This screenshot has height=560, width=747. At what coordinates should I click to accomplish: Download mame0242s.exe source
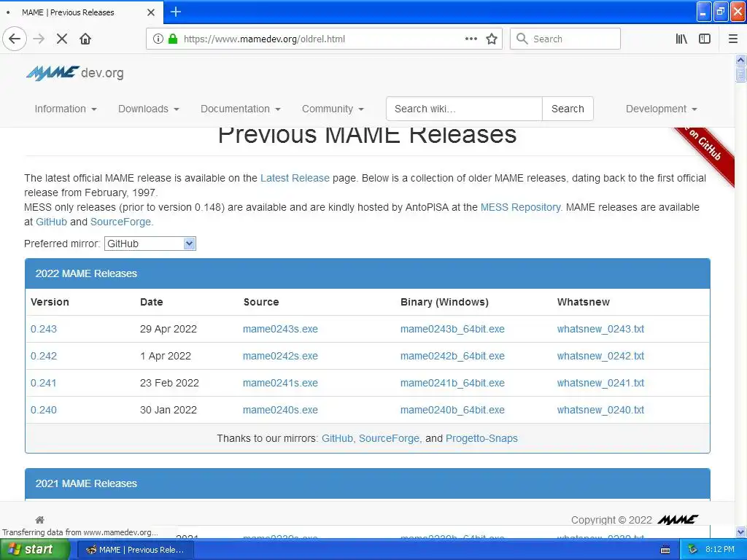click(280, 356)
